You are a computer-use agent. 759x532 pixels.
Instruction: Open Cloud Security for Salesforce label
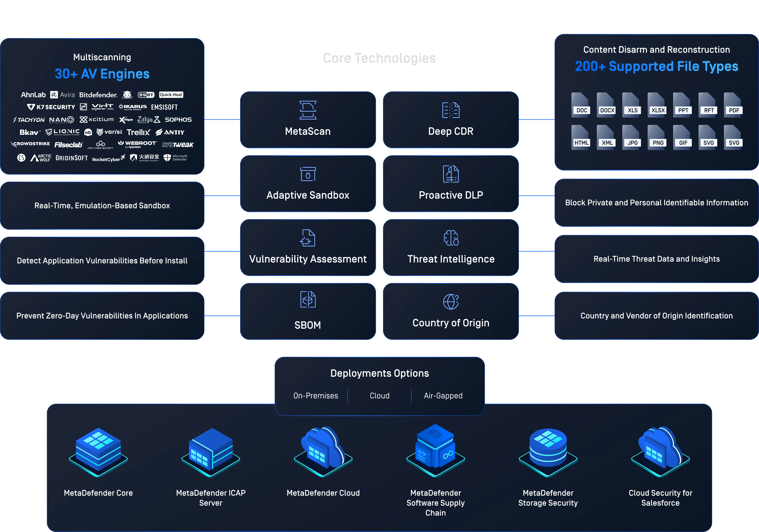(660, 498)
